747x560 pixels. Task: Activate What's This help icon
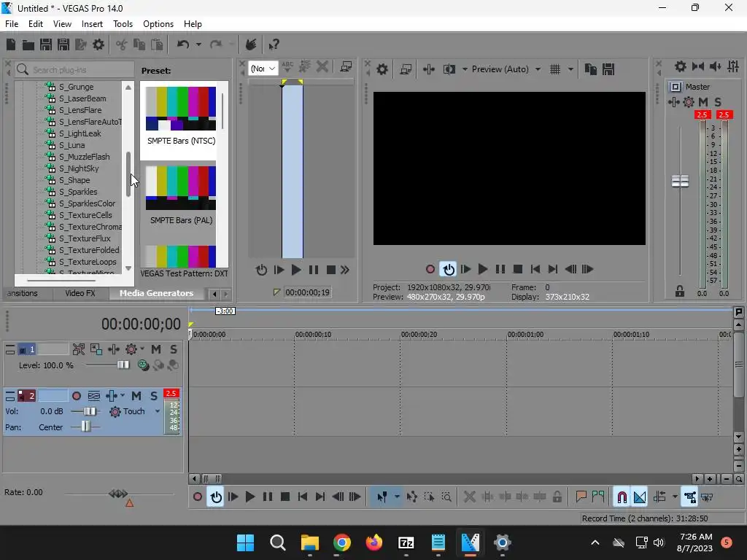pyautogui.click(x=274, y=44)
